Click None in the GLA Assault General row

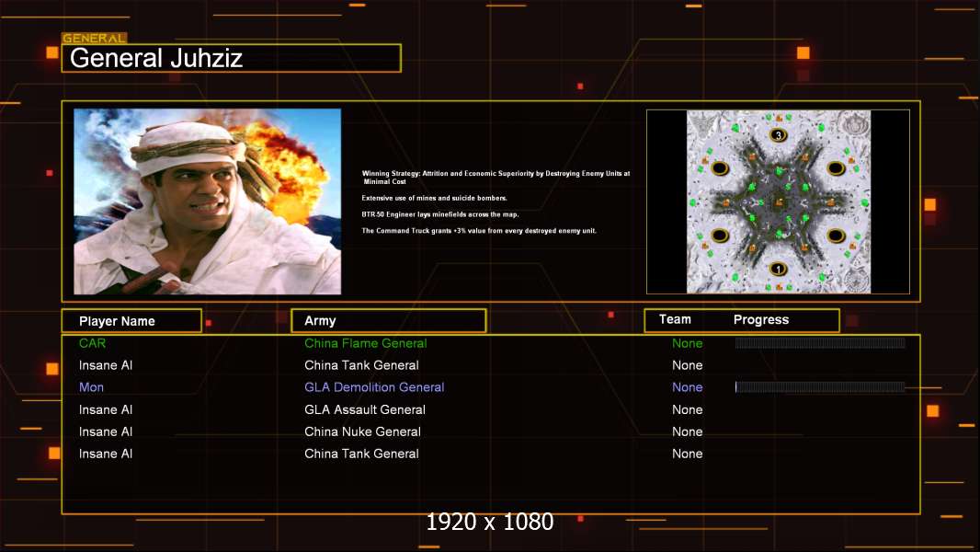pos(688,409)
